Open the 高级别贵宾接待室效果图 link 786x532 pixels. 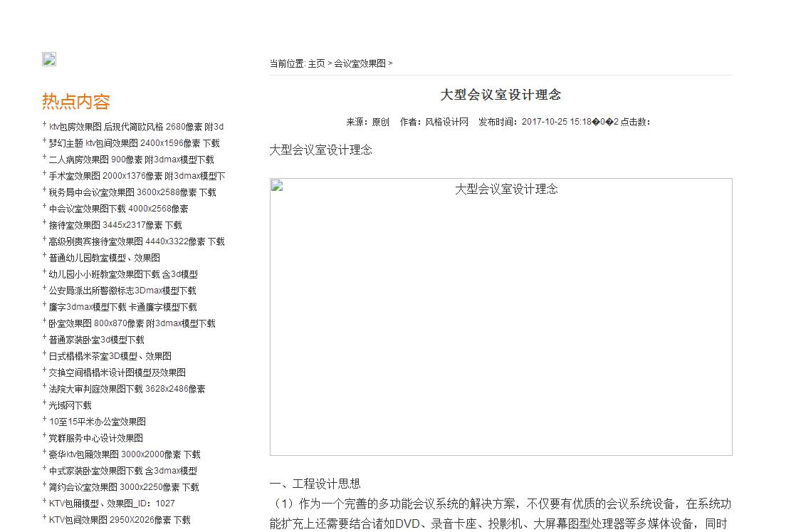coord(135,241)
